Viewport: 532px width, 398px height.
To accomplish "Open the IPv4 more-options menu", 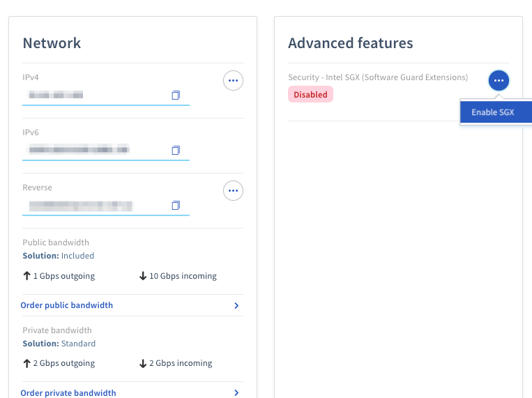I will click(233, 81).
